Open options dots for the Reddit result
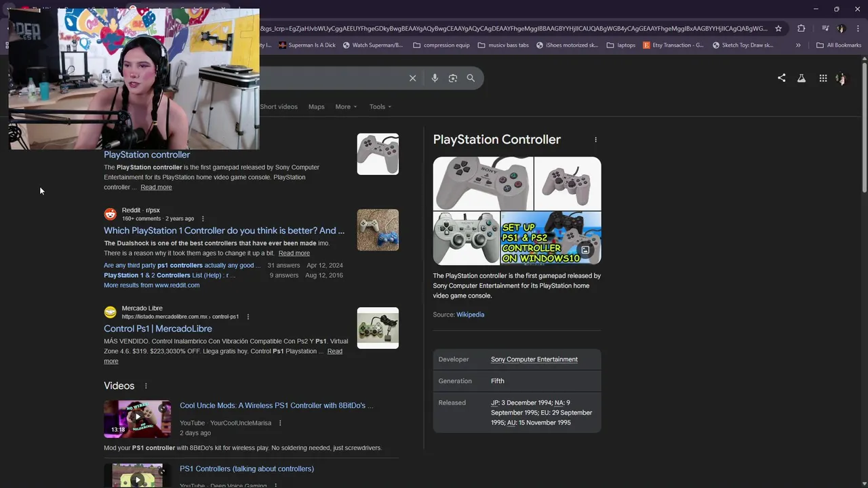The width and height of the screenshot is (868, 488). point(203,219)
